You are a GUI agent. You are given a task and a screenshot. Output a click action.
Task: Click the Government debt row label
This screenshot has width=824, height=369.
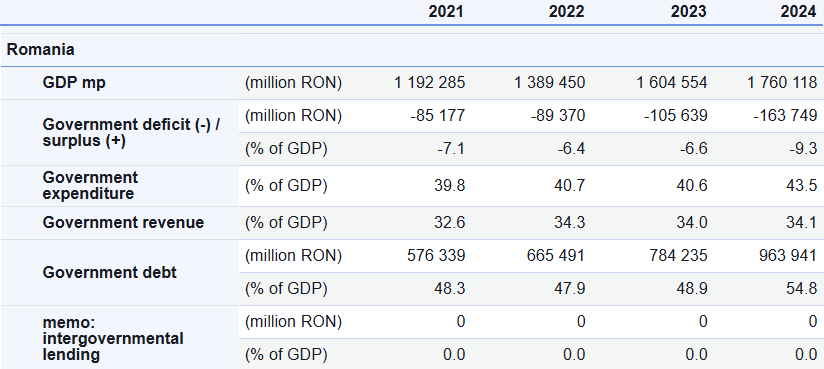click(109, 272)
